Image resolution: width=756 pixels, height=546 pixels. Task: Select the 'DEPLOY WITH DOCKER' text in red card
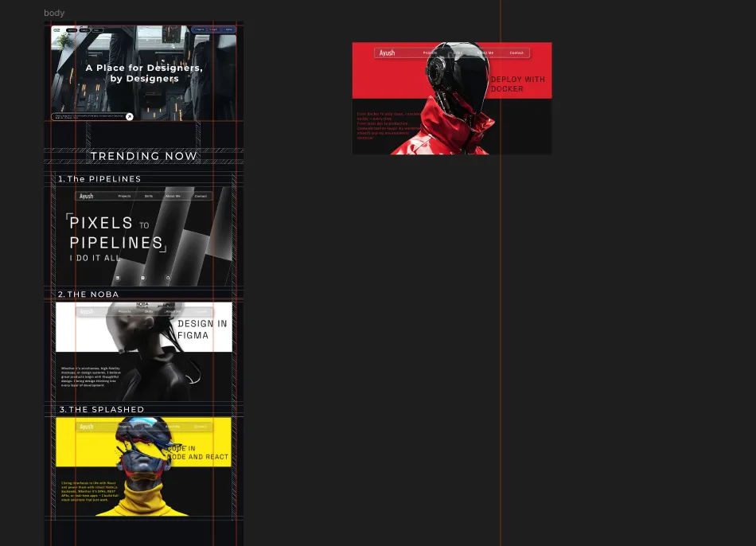(x=518, y=84)
